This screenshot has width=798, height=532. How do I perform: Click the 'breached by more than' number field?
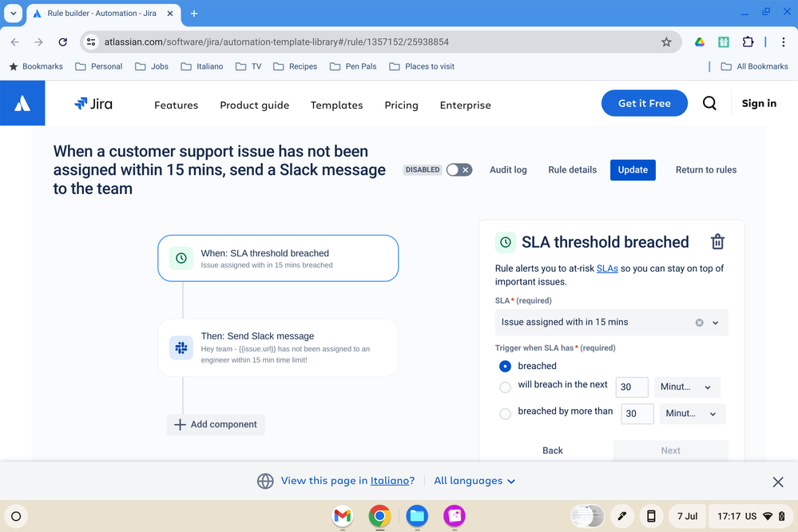(637, 414)
